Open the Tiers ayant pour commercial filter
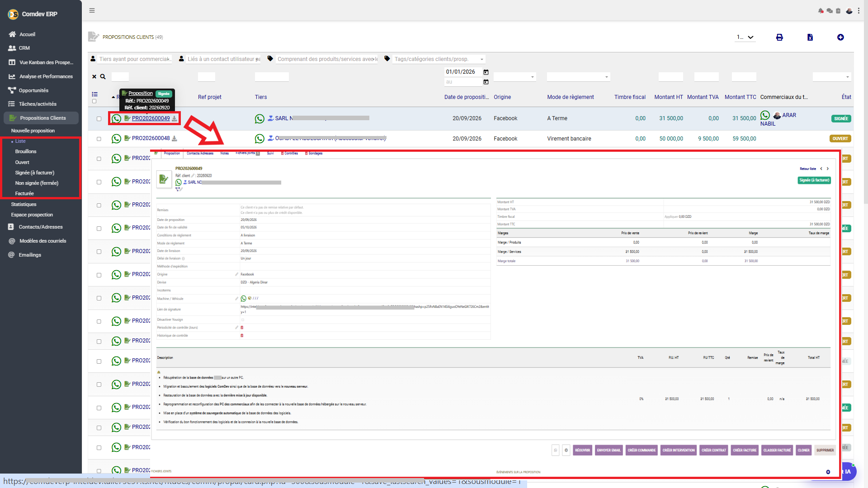This screenshot has height=488, width=868. 135,59
